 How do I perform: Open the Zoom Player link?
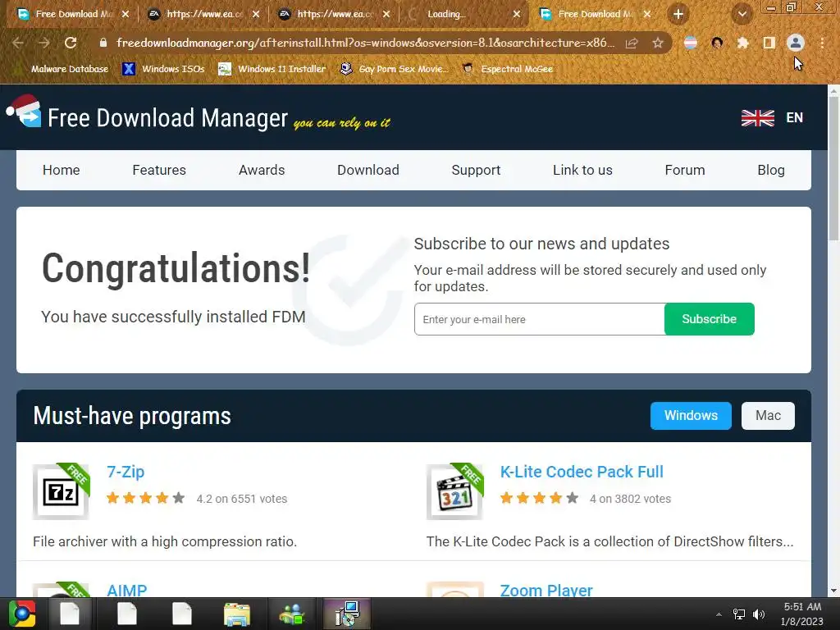[546, 590]
